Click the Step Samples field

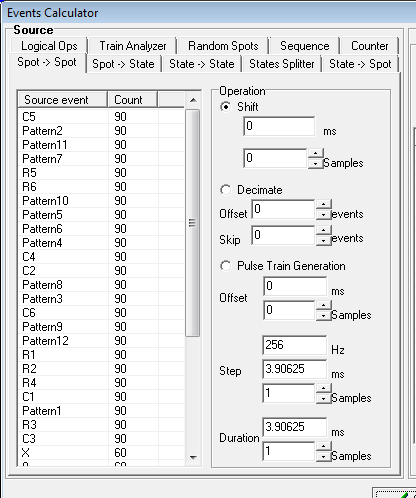[289, 394]
